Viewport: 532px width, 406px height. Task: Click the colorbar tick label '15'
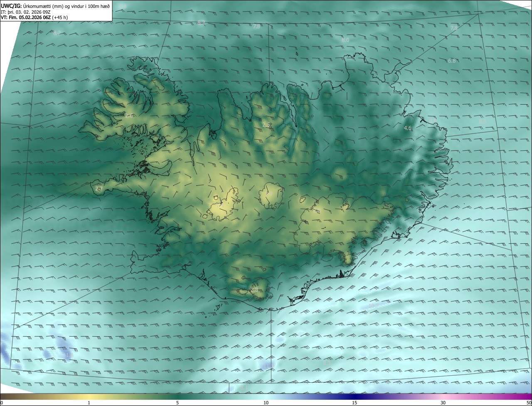(x=355, y=403)
